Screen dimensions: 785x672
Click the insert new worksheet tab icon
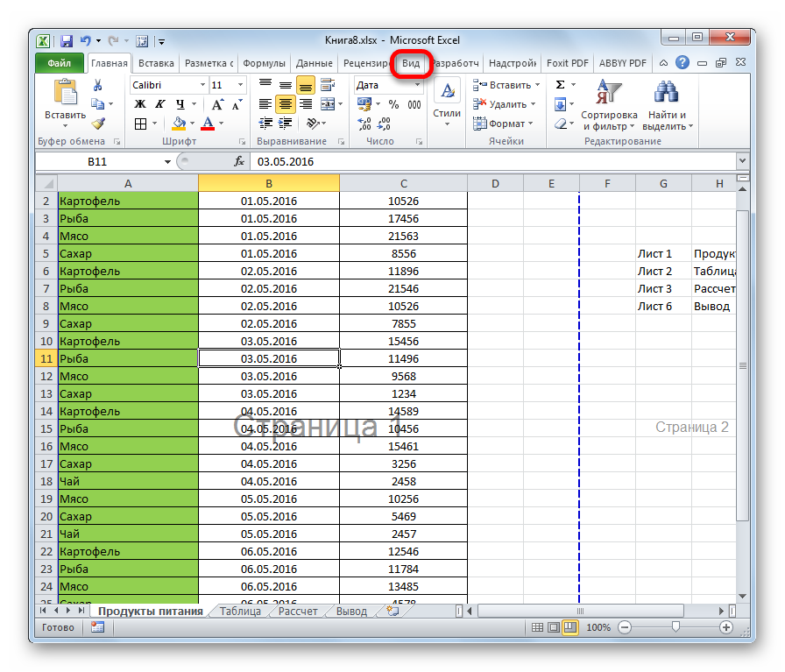(383, 612)
